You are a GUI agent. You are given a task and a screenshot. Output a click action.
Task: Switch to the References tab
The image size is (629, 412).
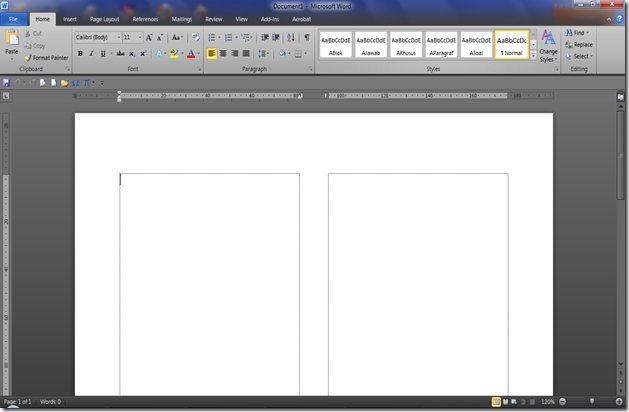145,19
